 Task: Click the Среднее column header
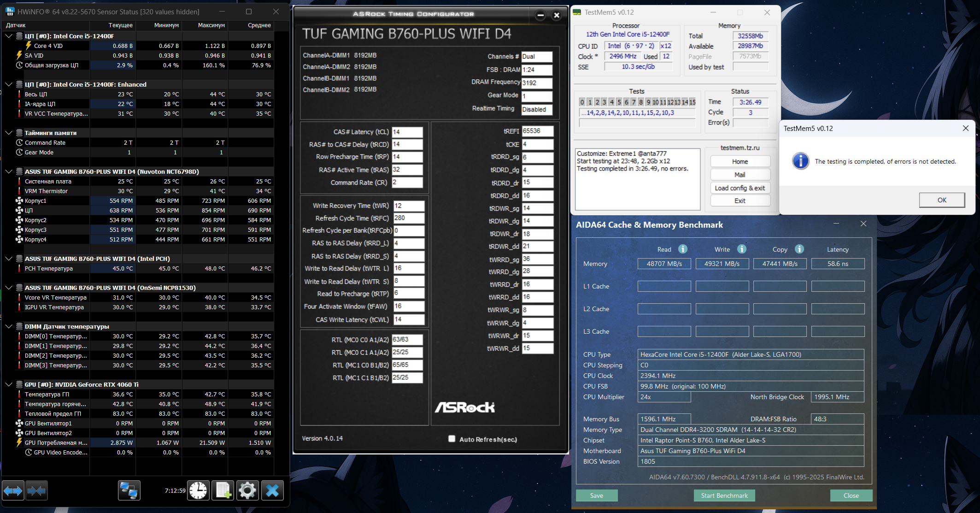pos(259,25)
